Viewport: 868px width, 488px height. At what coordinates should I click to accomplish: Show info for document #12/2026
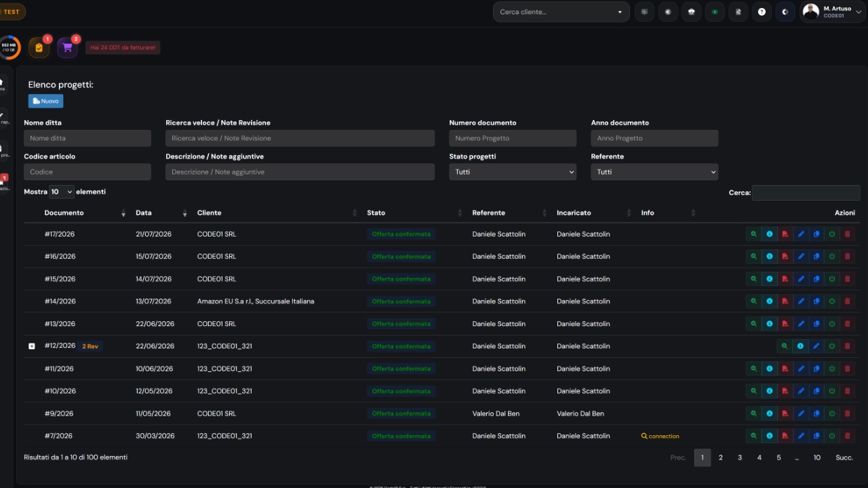(800, 346)
